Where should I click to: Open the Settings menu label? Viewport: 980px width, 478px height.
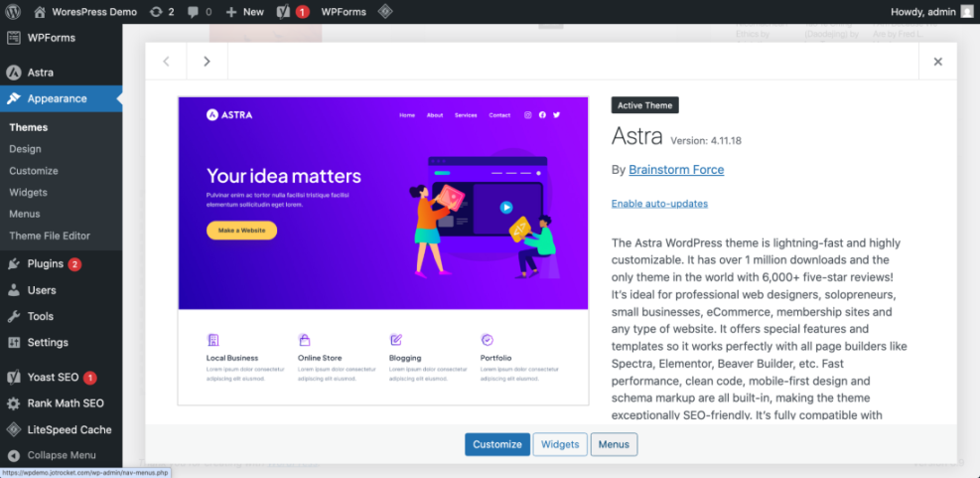point(48,343)
